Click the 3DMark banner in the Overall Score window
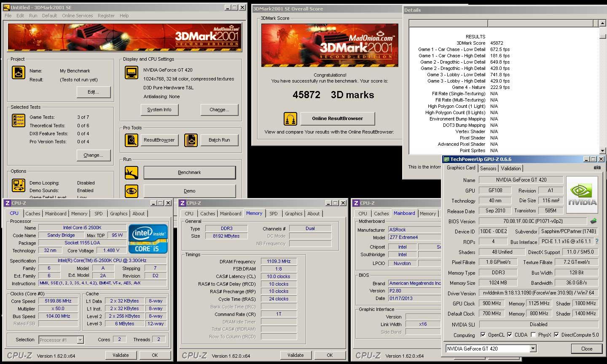 (x=330, y=45)
